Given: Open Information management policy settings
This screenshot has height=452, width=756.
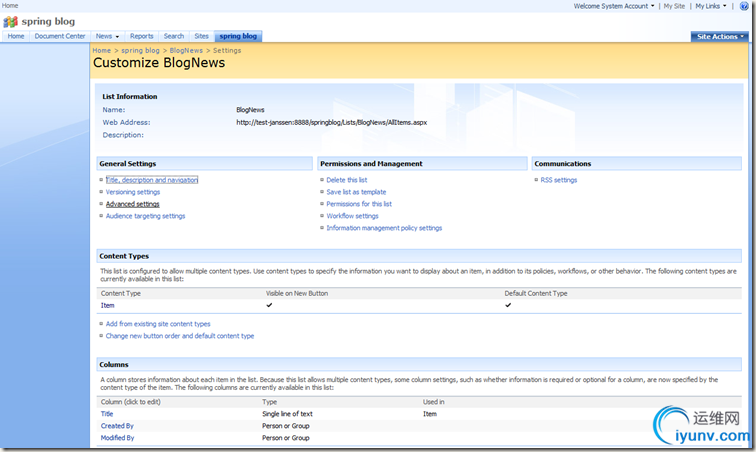Looking at the screenshot, I should tap(384, 228).
